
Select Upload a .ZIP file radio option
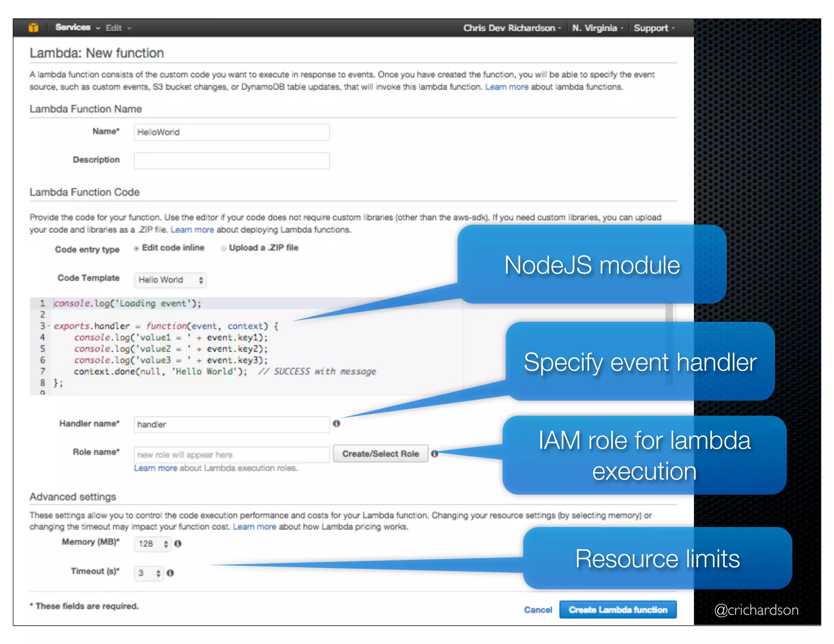click(224, 248)
